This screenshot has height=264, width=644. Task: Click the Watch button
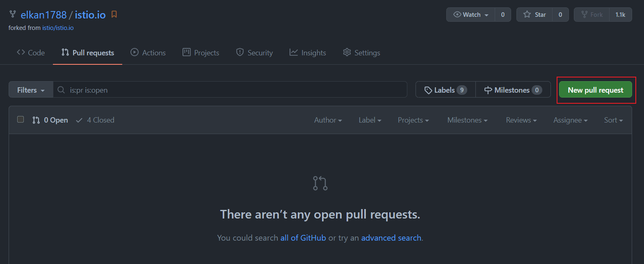pos(470,15)
